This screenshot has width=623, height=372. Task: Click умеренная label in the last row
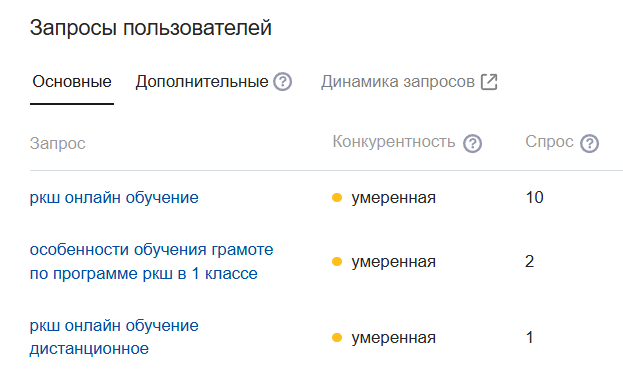[x=393, y=338]
